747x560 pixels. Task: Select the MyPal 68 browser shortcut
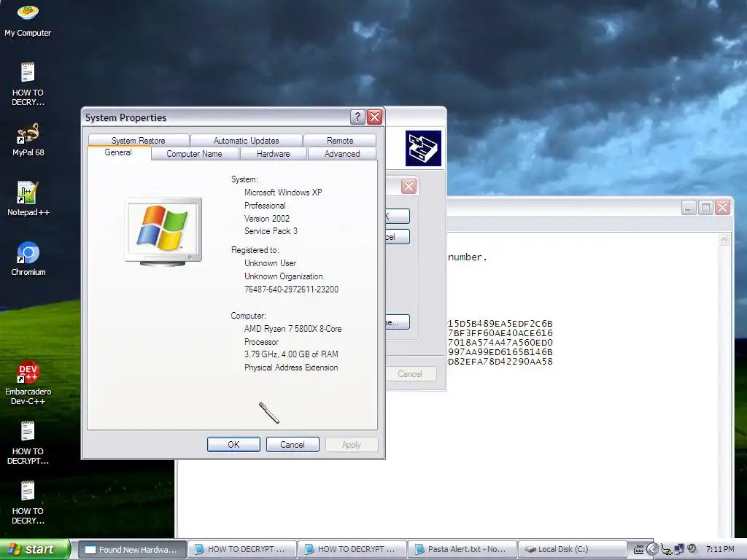28,140
